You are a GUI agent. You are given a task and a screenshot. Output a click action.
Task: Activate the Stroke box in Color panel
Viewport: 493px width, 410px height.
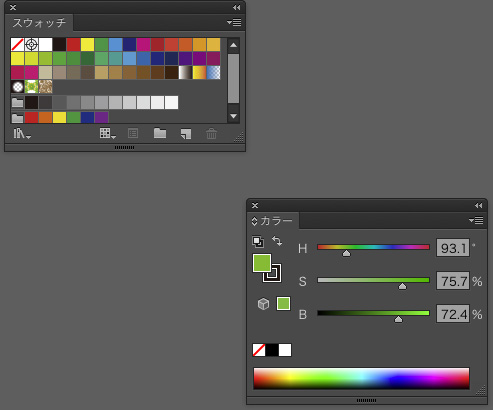(x=272, y=273)
